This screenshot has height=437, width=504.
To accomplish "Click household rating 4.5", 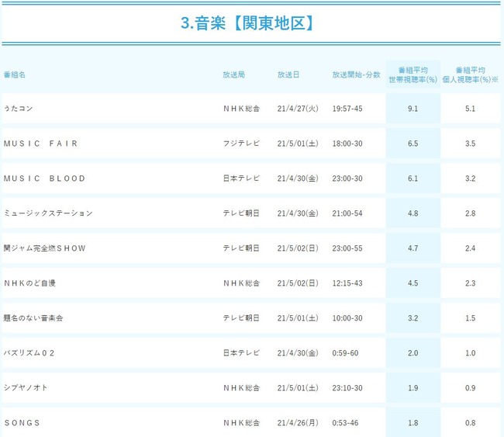I will tap(413, 283).
